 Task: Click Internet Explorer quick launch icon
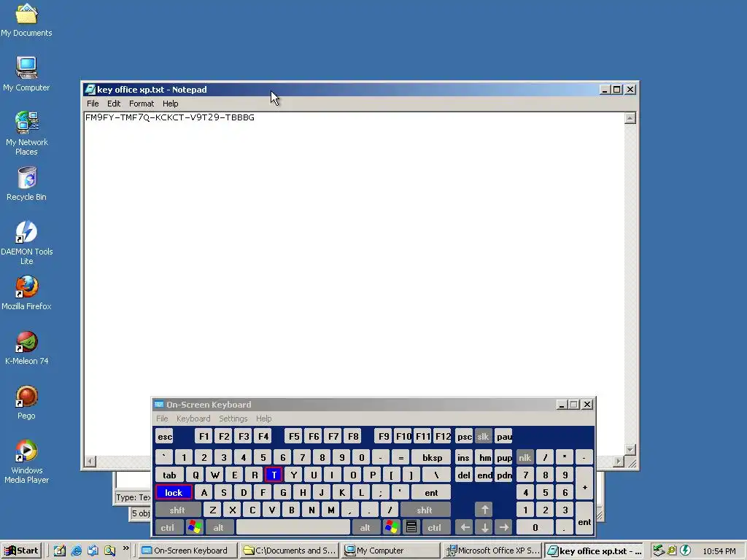76,551
